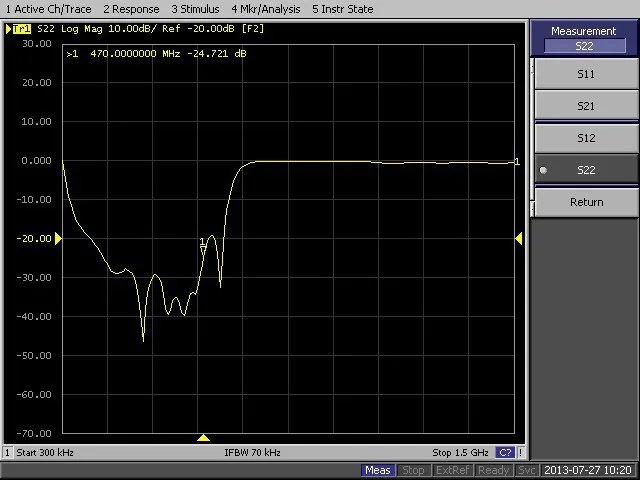Image resolution: width=640 pixels, height=480 pixels.
Task: Click the C? calibration status indicator
Action: click(x=505, y=452)
